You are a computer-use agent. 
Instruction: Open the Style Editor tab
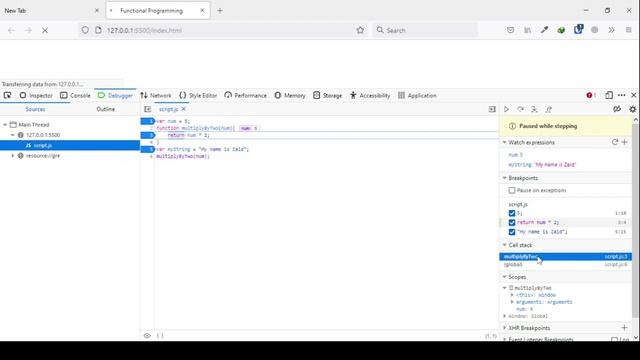(198, 96)
